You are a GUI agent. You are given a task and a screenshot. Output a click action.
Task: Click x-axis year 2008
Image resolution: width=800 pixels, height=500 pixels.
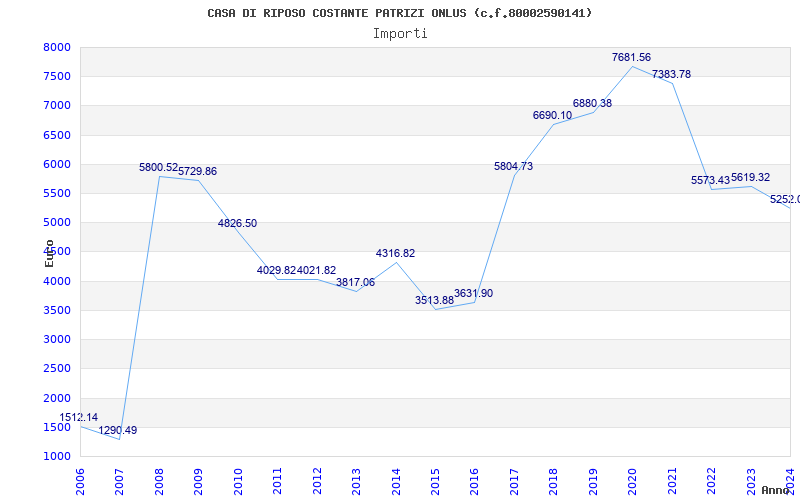159,483
